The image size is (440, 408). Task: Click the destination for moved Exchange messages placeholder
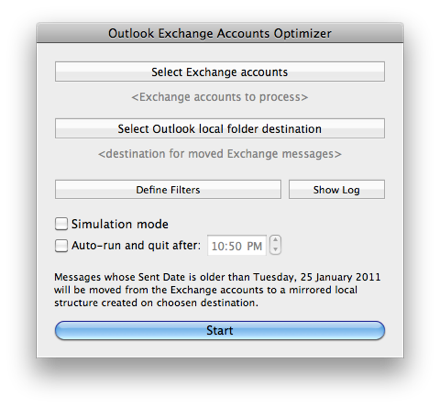coord(220,154)
